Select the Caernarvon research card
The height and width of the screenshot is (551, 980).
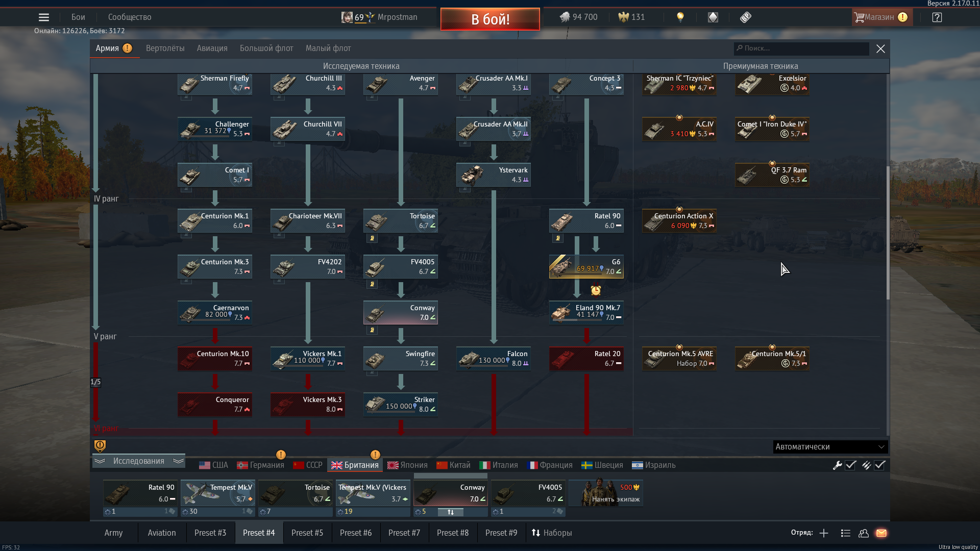pos(215,313)
